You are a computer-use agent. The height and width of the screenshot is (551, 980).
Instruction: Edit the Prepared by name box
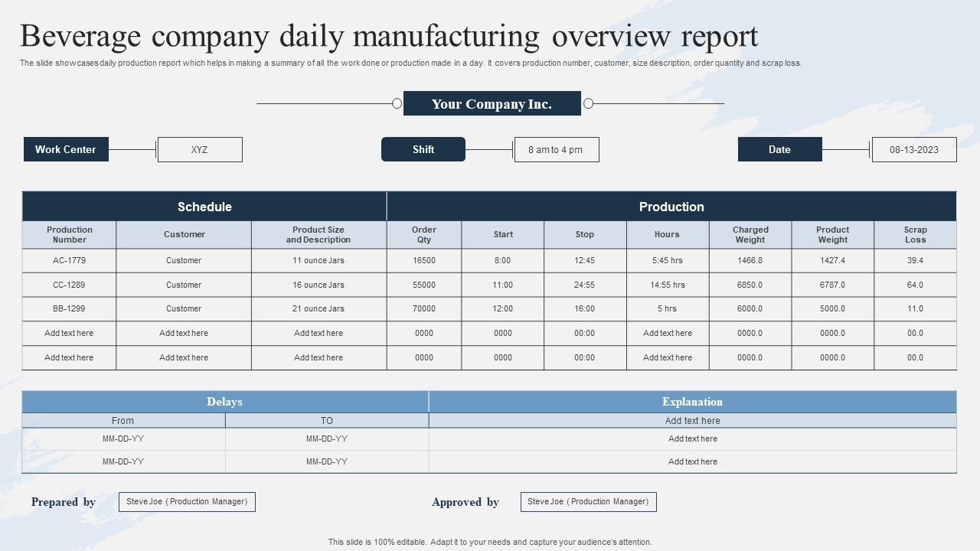tap(187, 502)
